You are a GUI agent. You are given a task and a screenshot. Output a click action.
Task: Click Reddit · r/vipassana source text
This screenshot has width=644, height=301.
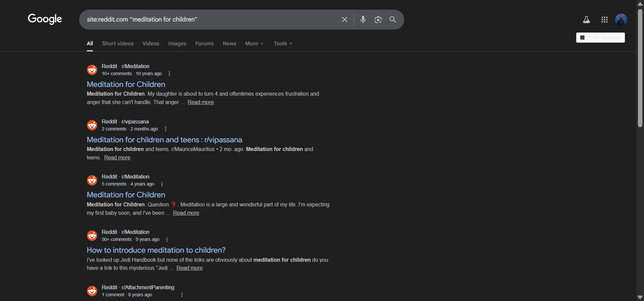(125, 121)
